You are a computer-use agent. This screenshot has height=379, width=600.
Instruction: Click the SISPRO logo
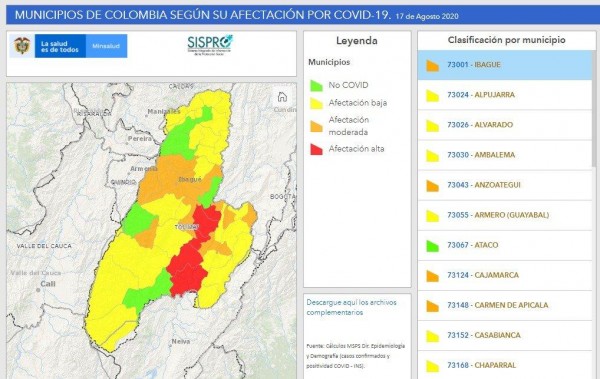210,45
